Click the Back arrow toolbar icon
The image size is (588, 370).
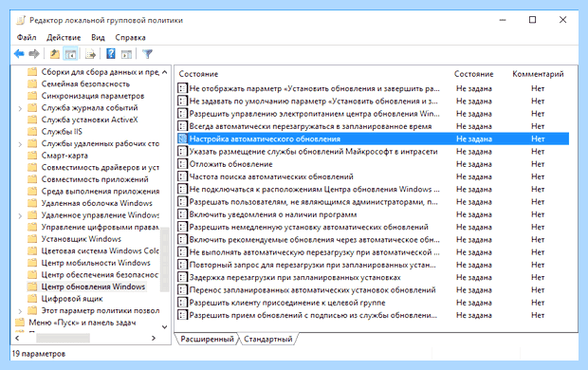[x=19, y=54]
